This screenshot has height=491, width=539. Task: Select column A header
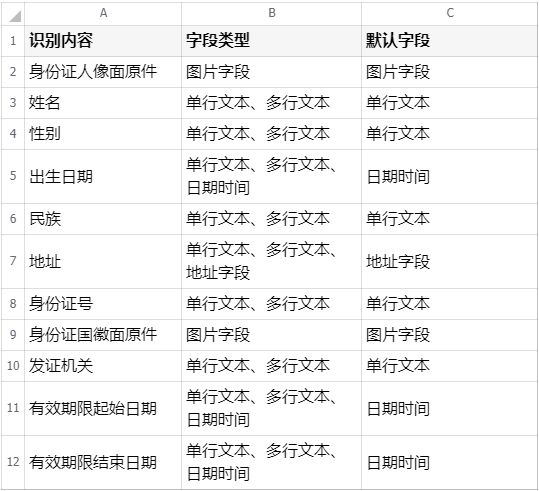tap(103, 14)
